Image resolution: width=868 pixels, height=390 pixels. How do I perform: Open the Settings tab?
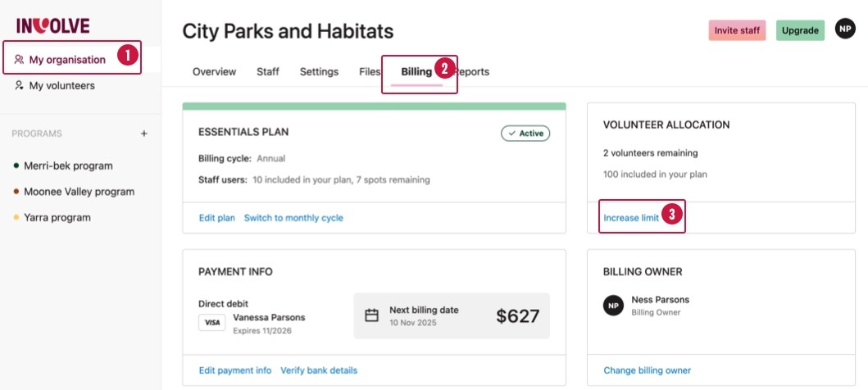(x=319, y=72)
